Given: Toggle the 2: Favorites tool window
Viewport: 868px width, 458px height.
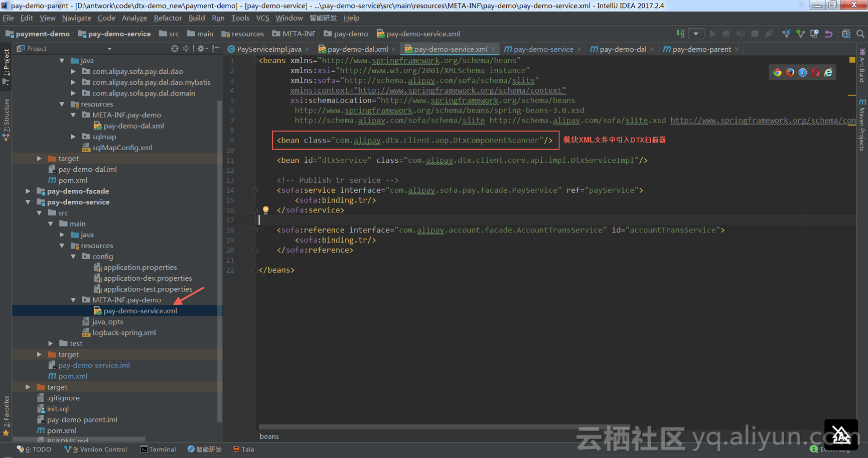Looking at the screenshot, I should pos(6,415).
